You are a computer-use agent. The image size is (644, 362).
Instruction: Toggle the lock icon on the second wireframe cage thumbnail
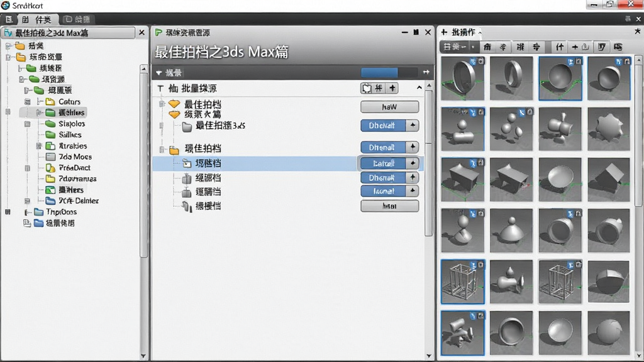coord(579,265)
